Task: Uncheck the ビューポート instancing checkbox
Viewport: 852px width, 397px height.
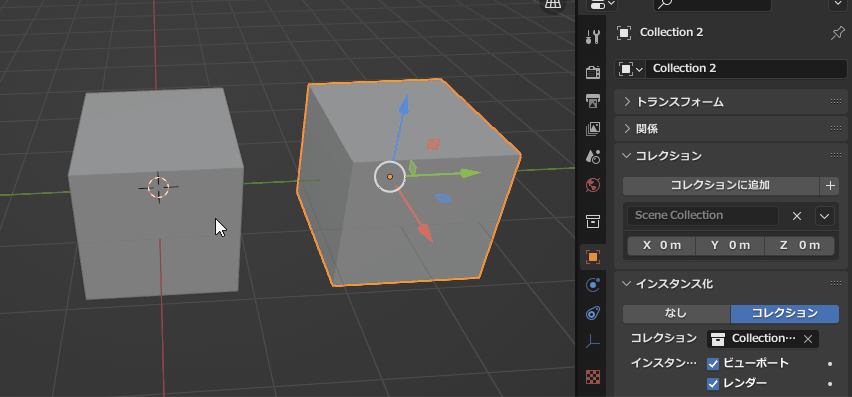Action: pyautogui.click(x=713, y=363)
